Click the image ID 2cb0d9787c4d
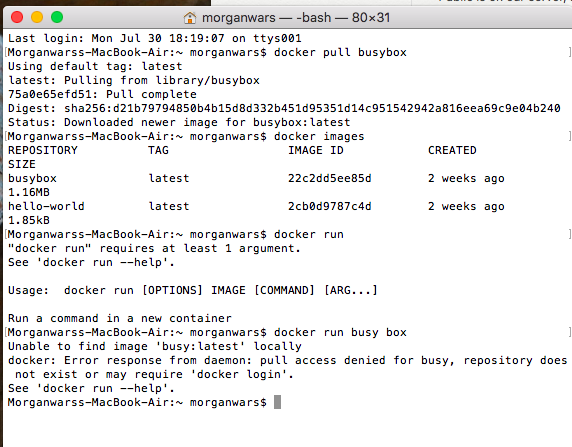Image resolution: width=572 pixels, height=447 pixels. tap(329, 207)
